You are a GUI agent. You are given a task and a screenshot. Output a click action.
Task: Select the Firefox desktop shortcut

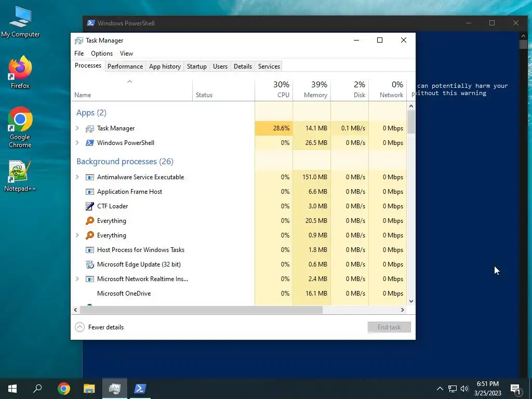tap(20, 72)
